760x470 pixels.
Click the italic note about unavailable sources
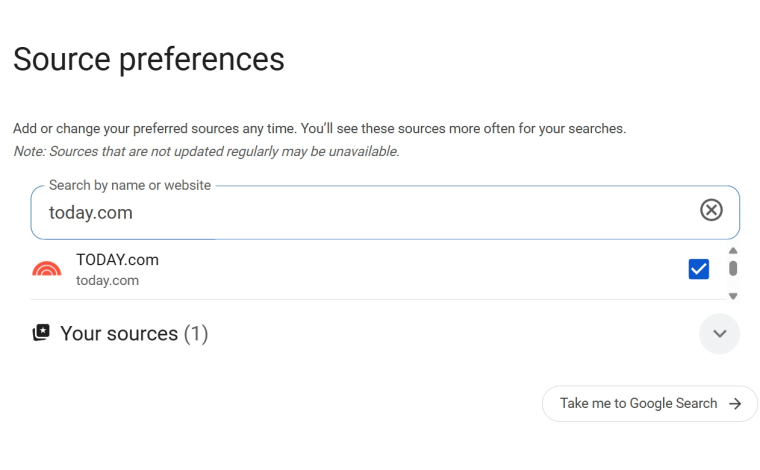pyautogui.click(x=206, y=151)
